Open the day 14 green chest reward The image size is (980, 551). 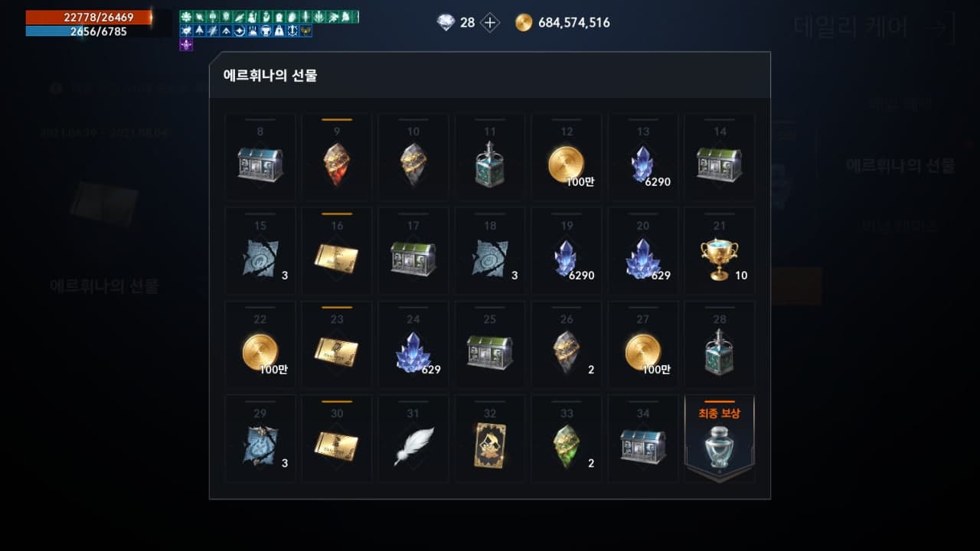(x=720, y=157)
